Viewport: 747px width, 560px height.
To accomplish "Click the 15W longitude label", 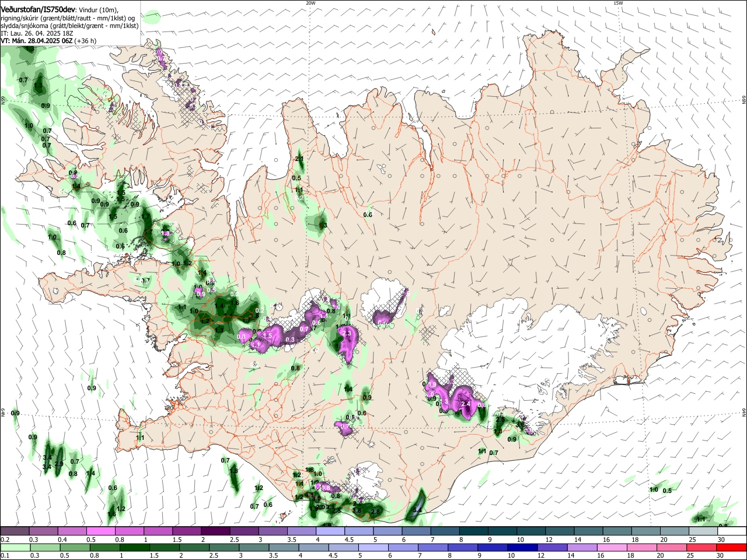I will pyautogui.click(x=618, y=3).
